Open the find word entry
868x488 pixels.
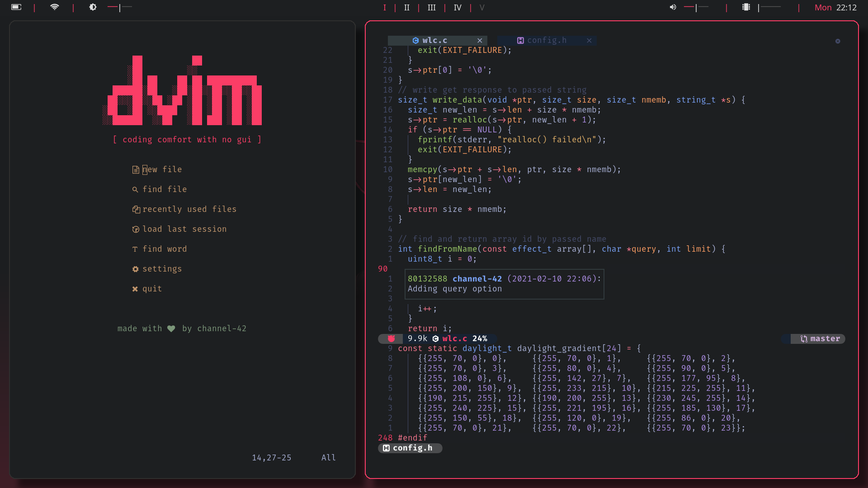(164, 249)
